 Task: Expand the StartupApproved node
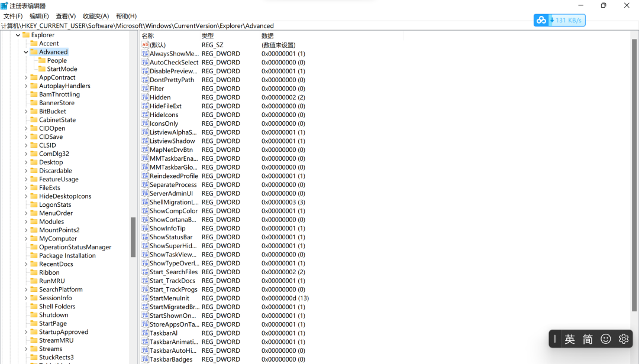26,332
